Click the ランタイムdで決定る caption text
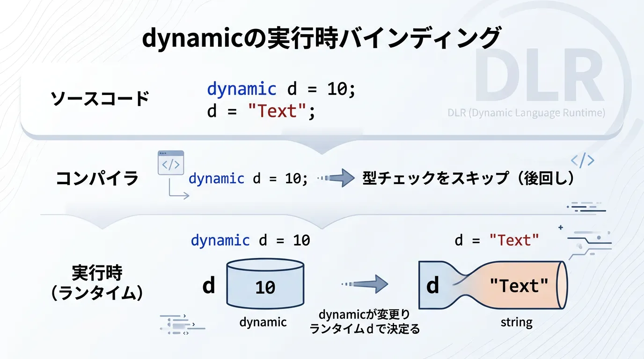The image size is (644, 359). 365,329
